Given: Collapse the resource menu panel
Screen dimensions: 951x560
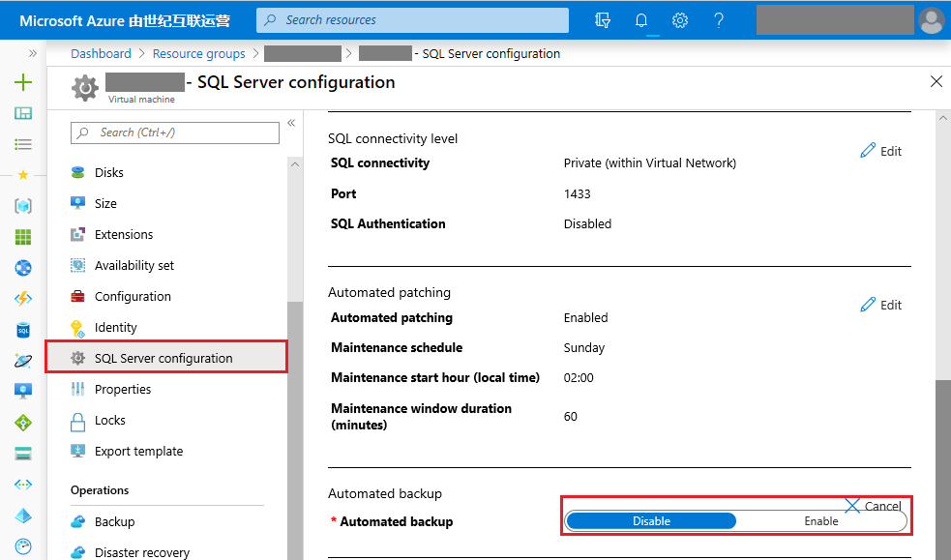Looking at the screenshot, I should pyautogui.click(x=291, y=124).
